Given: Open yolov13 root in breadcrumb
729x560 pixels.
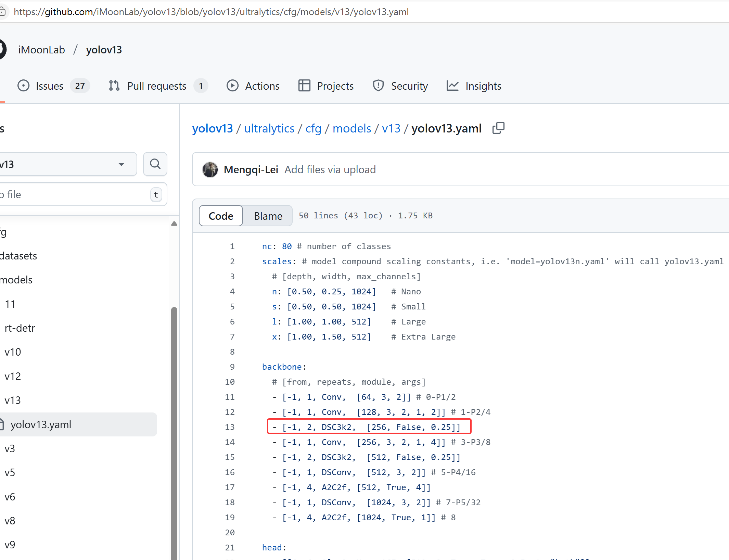Looking at the screenshot, I should (x=212, y=128).
